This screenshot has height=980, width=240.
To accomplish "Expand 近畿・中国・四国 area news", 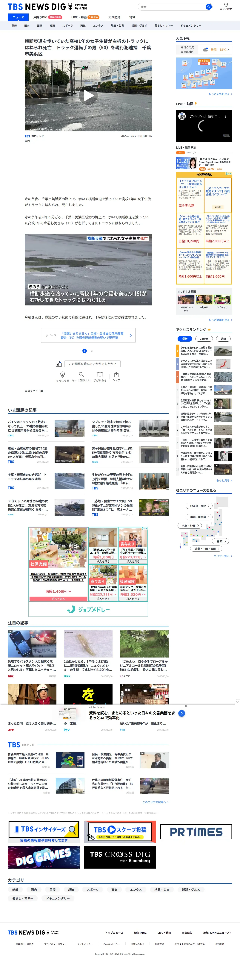I will click(206, 549).
